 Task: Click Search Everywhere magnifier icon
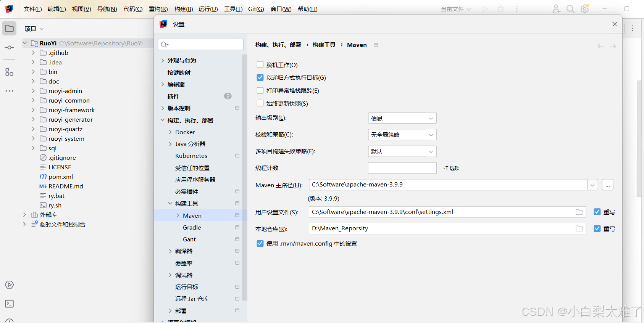coord(570,9)
